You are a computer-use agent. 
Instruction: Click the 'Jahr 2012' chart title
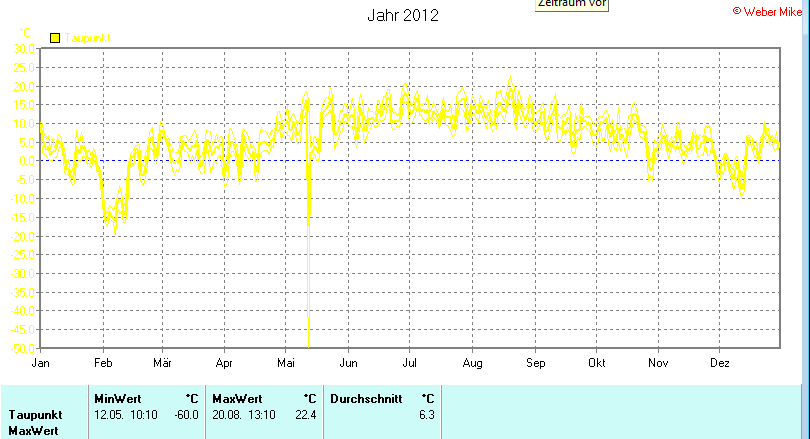(402, 16)
